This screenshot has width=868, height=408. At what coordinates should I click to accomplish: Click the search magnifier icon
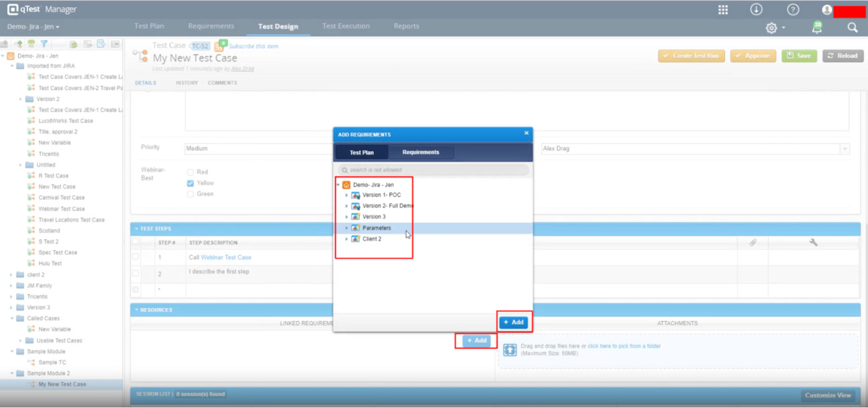tap(853, 27)
